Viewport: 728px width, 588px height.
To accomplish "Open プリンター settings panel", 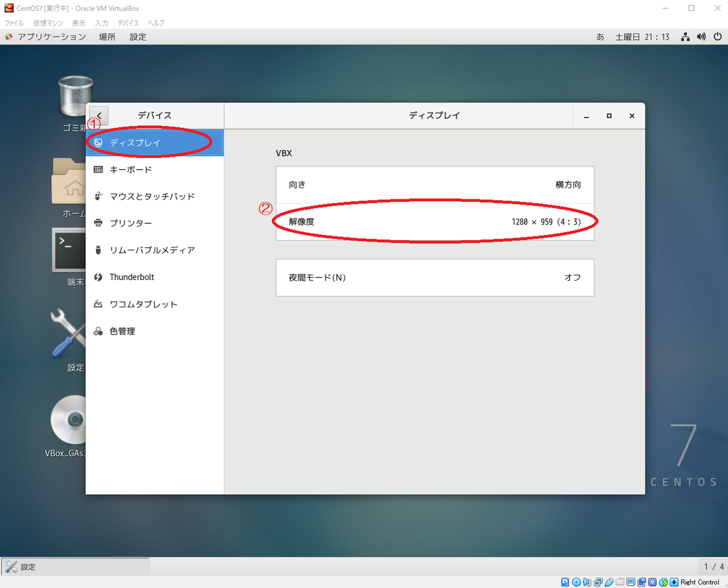I will pyautogui.click(x=155, y=223).
